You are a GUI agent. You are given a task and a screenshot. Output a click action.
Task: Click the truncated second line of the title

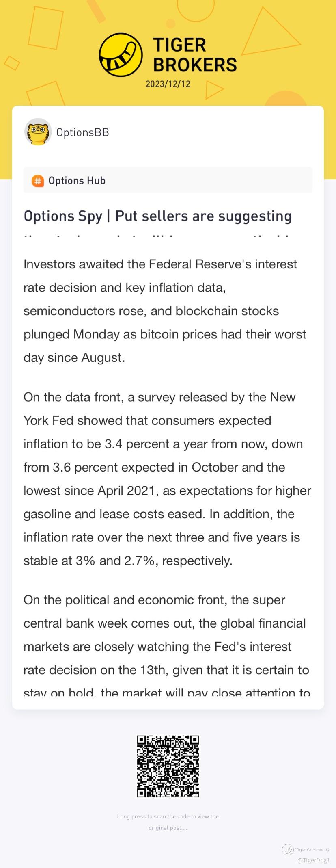coord(157,236)
